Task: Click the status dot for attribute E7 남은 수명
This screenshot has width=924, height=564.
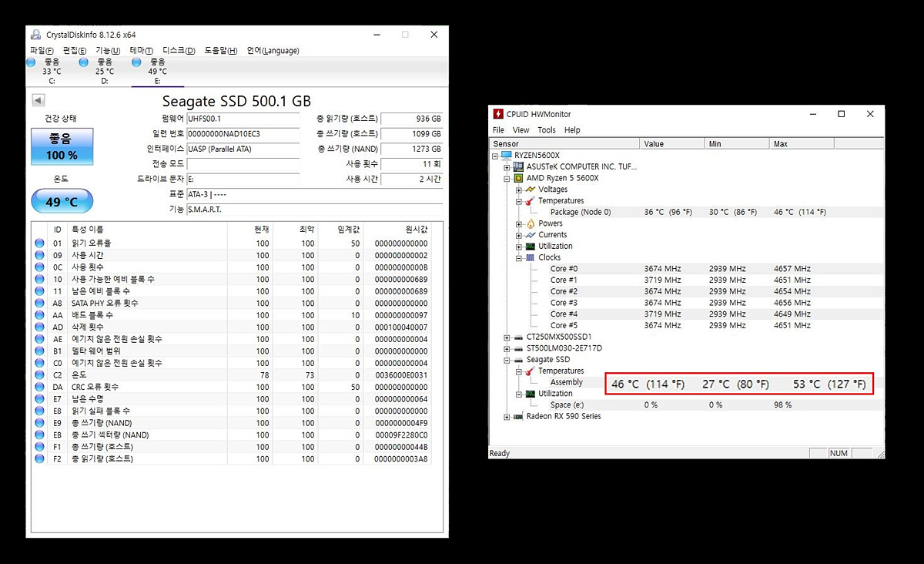Action: coord(40,399)
